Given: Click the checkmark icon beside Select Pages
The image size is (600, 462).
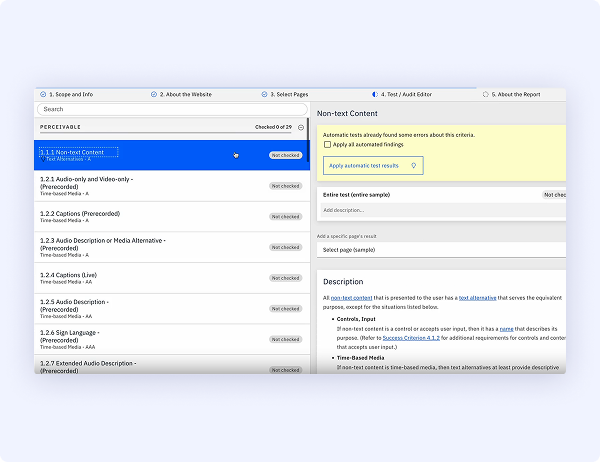Looking at the screenshot, I should [x=264, y=94].
